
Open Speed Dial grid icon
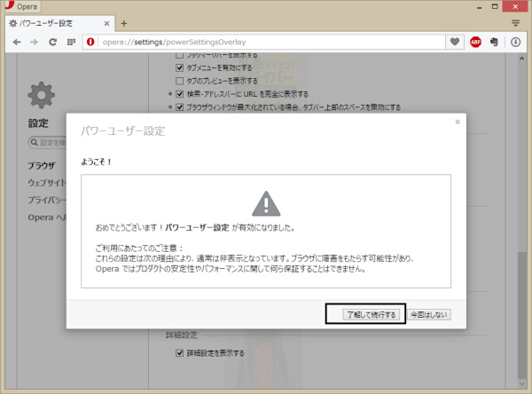point(71,42)
